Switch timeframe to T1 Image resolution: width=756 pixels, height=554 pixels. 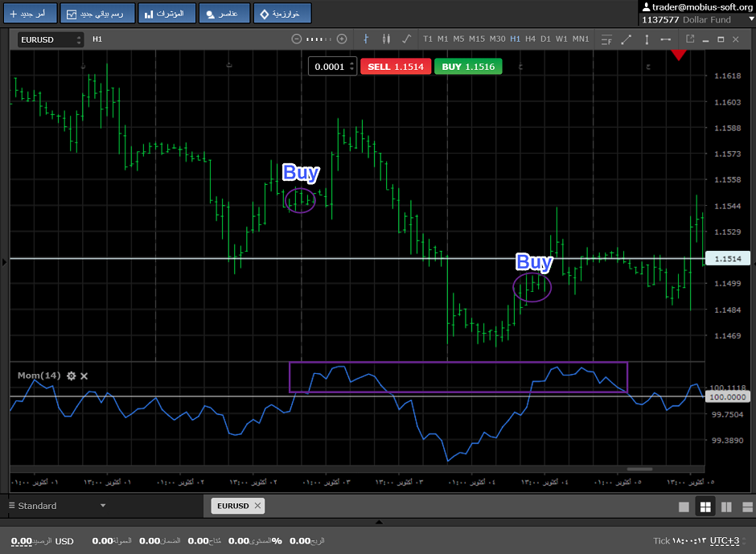point(428,39)
